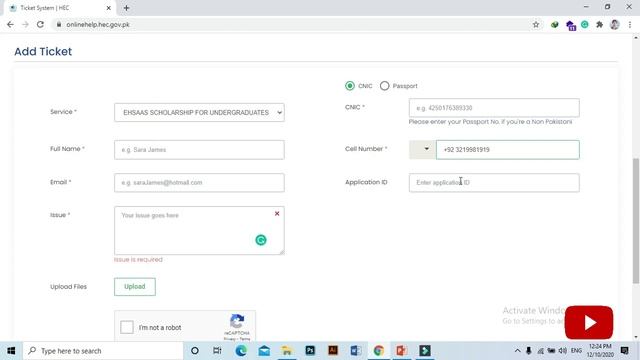Open Microsoft Word from taskbar

click(x=356, y=351)
